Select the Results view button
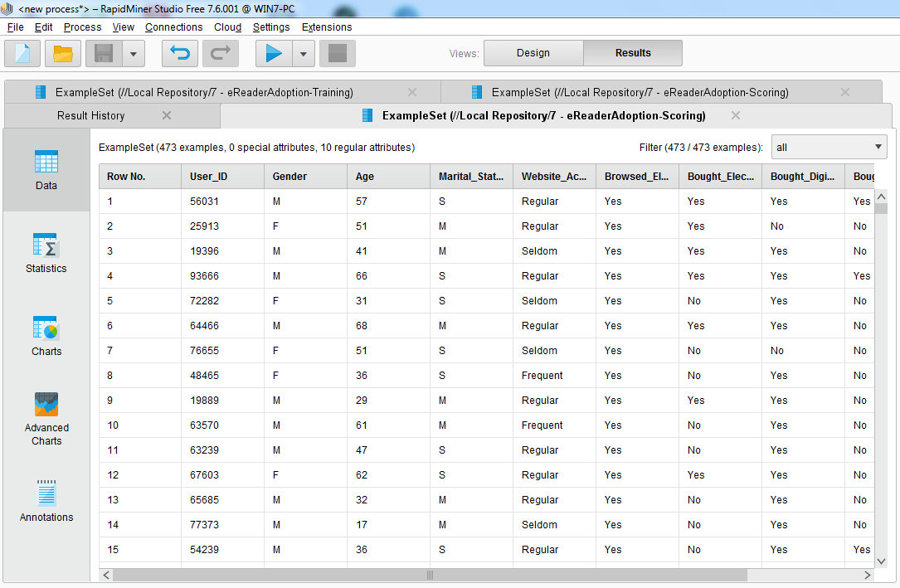Image resolution: width=900 pixels, height=588 pixels. (632, 52)
